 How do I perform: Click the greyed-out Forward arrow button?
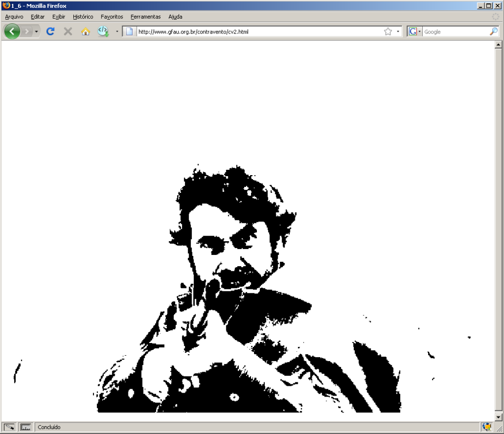click(27, 31)
